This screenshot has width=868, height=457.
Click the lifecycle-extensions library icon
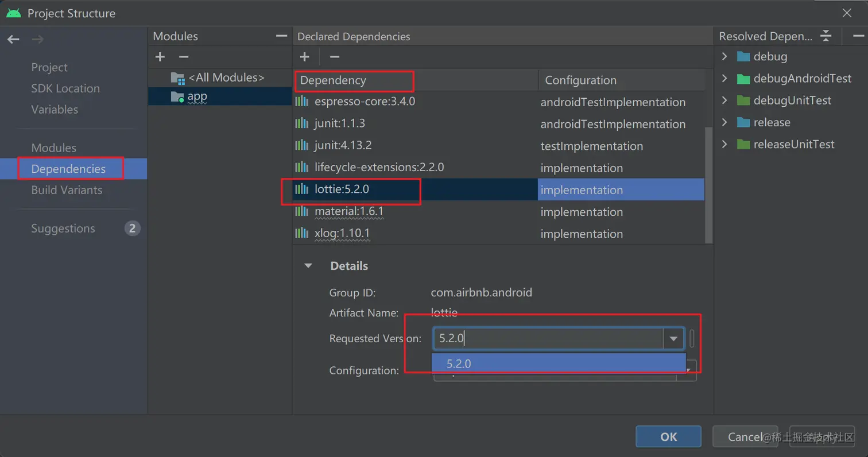pos(302,167)
